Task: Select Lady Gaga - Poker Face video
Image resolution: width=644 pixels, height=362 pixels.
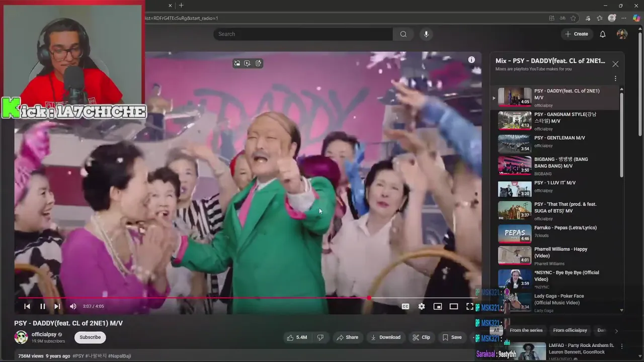Action: click(556, 302)
